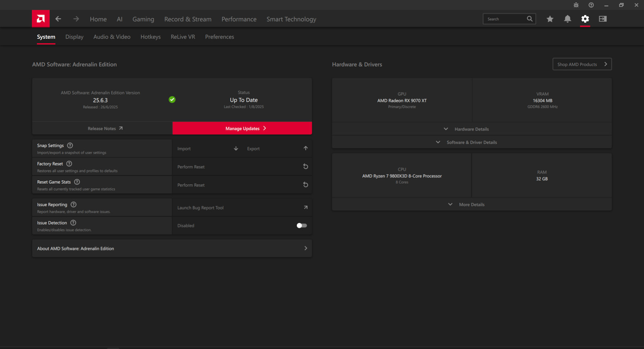Switch to Audio & Video tab
The height and width of the screenshot is (349, 644).
pos(112,37)
